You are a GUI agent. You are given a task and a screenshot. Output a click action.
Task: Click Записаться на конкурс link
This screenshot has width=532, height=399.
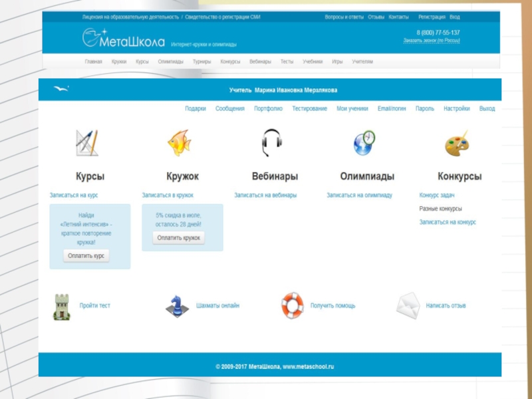click(x=448, y=222)
